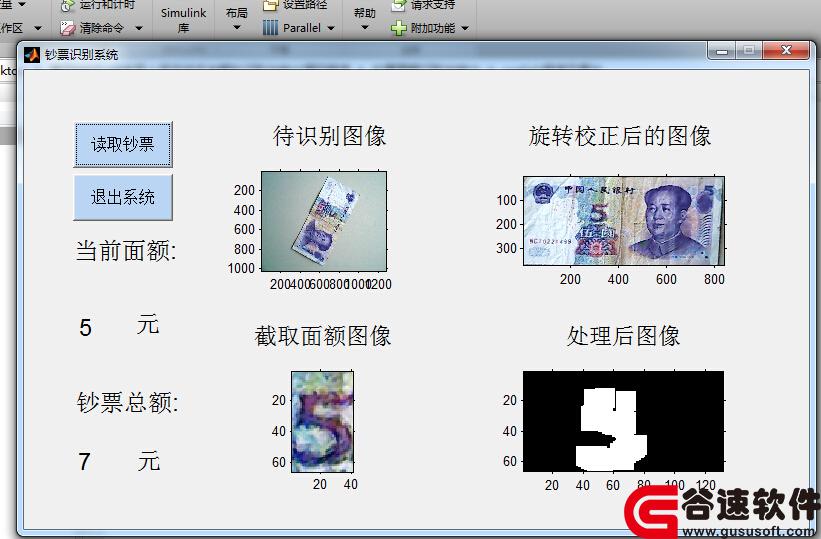The image size is (821, 539).
Task: Click the 附加功能 green plus icon
Action: click(398, 28)
